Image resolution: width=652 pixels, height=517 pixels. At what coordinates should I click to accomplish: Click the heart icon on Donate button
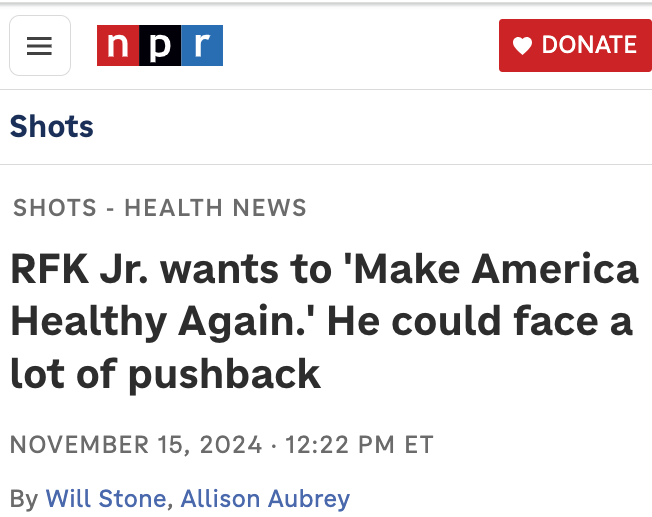click(x=522, y=45)
